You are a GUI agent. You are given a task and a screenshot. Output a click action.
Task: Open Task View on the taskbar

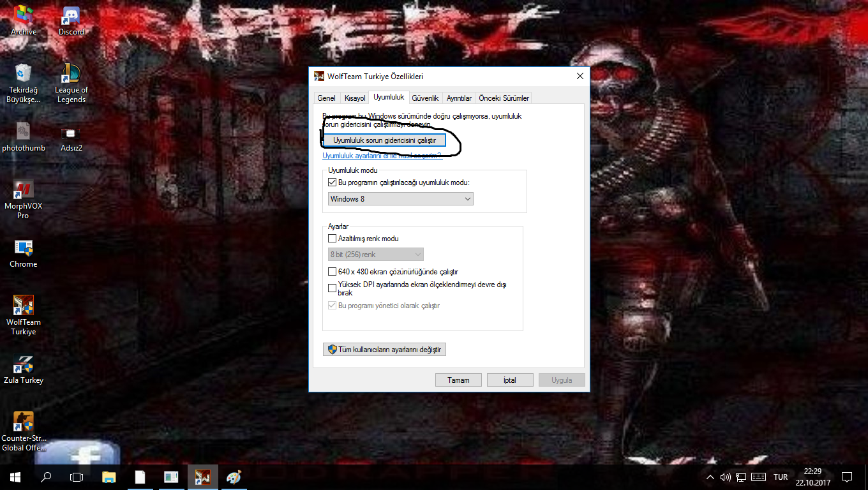tap(77, 477)
